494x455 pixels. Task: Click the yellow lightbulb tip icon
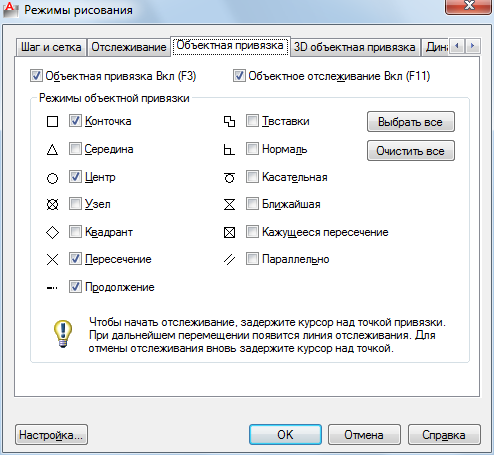[x=63, y=334]
